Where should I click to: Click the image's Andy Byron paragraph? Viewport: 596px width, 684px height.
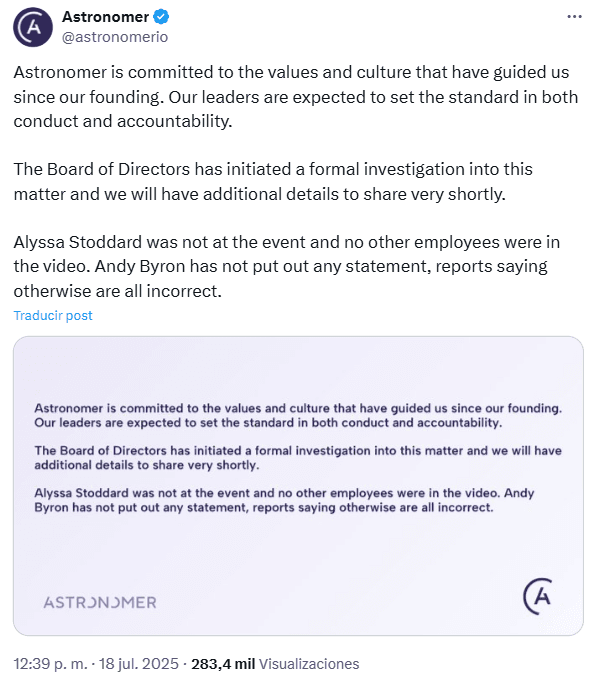pos(284,500)
